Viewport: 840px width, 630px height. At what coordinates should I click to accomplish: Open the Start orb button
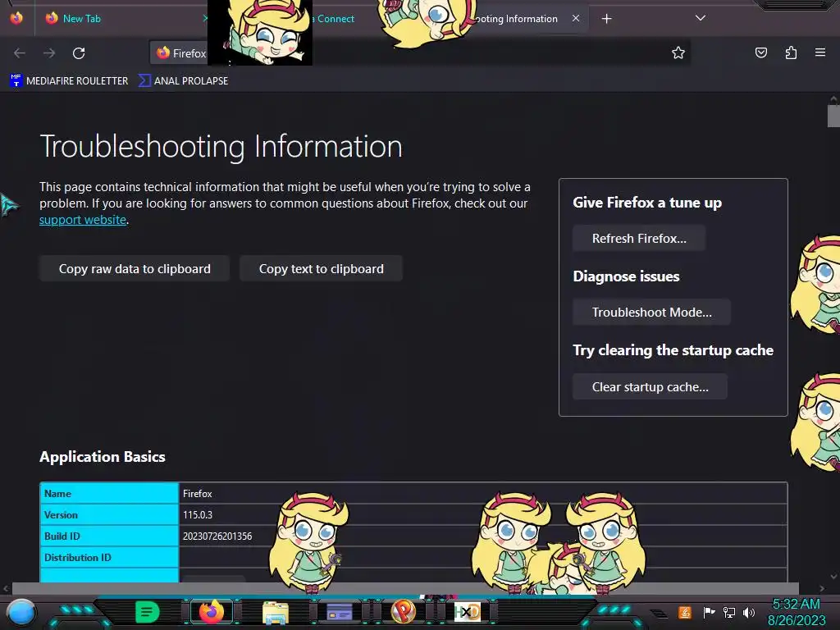point(21,612)
